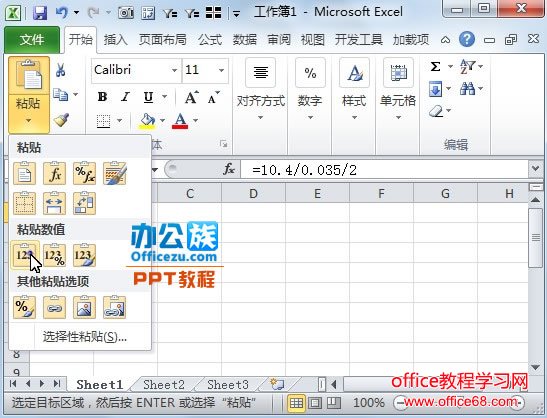The width and height of the screenshot is (547, 418).
Task: Apply the yellow fill color bucket
Action: click(x=148, y=121)
